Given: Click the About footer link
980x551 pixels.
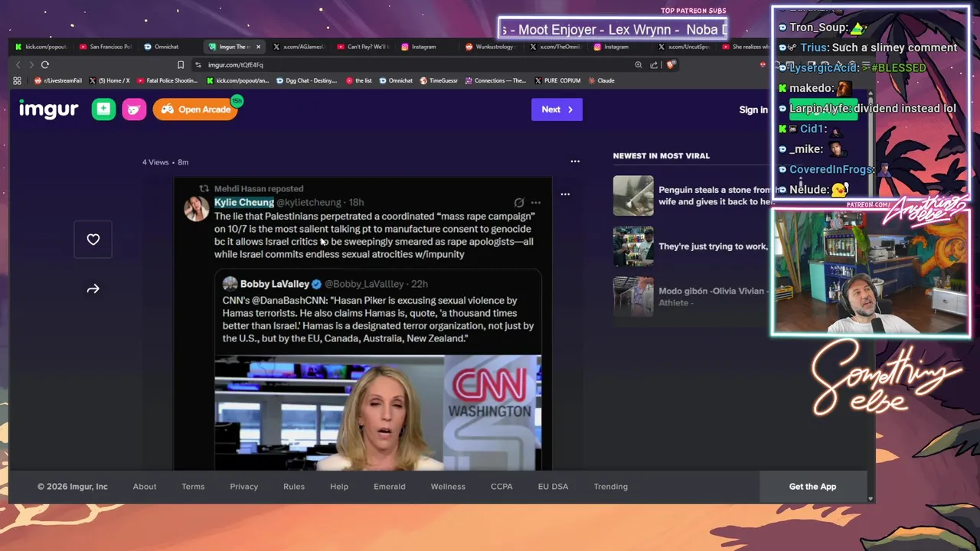Looking at the screenshot, I should [145, 487].
